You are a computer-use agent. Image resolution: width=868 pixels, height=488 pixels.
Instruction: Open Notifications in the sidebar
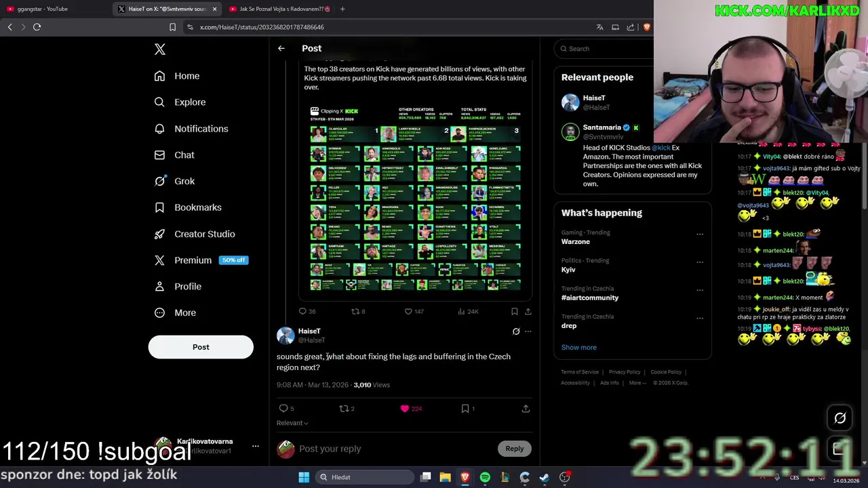click(x=191, y=129)
